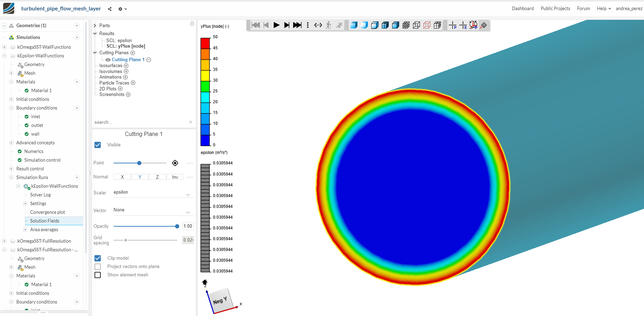Screen dimensions: 644x316
Task: Disable the Clip model checkbox
Action: (98, 258)
